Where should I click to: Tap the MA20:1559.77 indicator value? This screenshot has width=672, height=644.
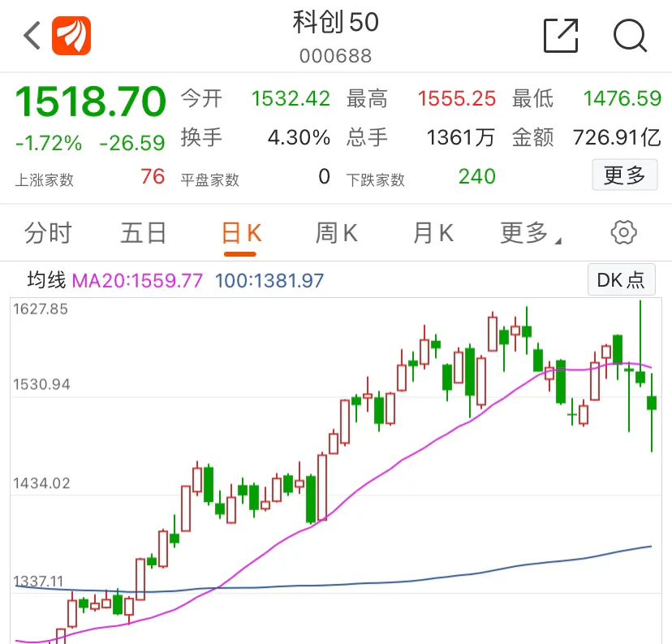[137, 281]
